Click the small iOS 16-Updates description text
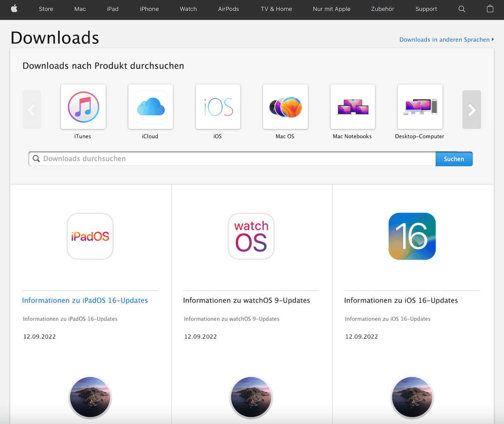Image resolution: width=504 pixels, height=424 pixels. pyautogui.click(x=388, y=319)
